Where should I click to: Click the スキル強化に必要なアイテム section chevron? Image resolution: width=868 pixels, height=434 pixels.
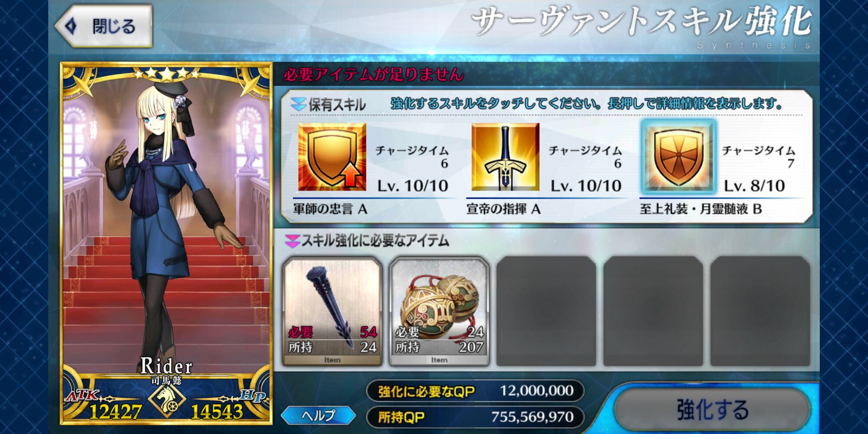(292, 241)
